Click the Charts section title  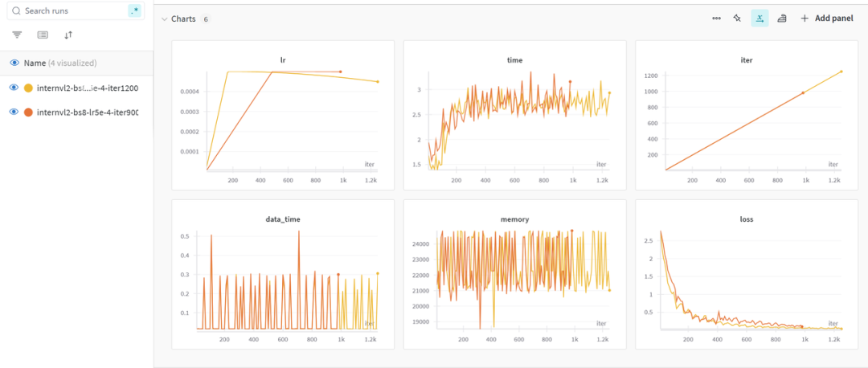point(183,18)
